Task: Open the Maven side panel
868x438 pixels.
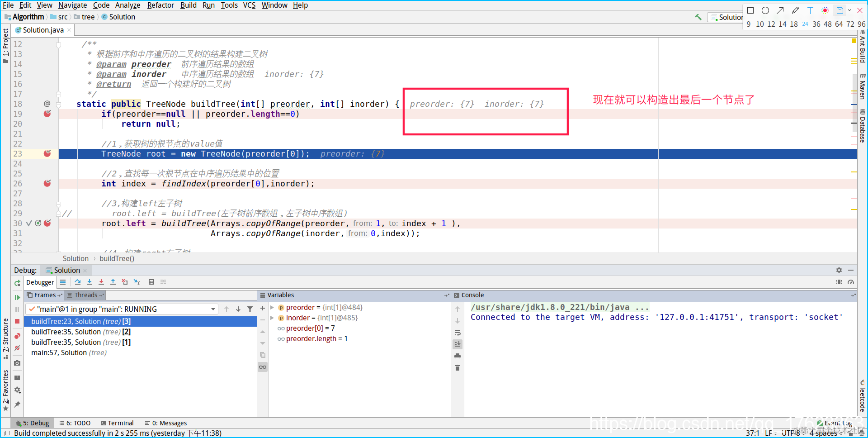Action: click(863, 86)
